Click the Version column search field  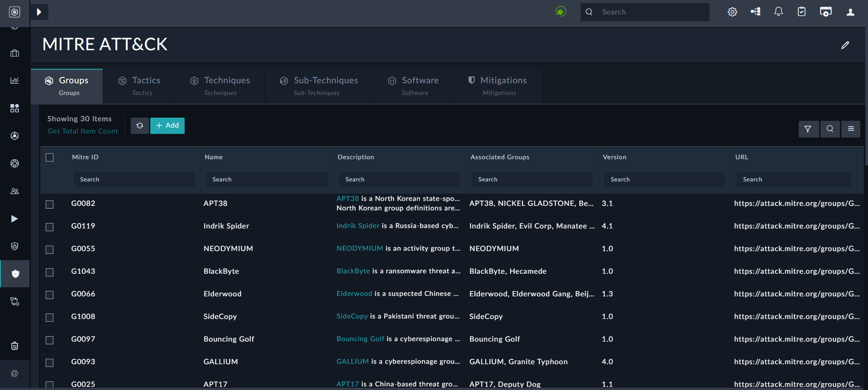pyautogui.click(x=664, y=180)
